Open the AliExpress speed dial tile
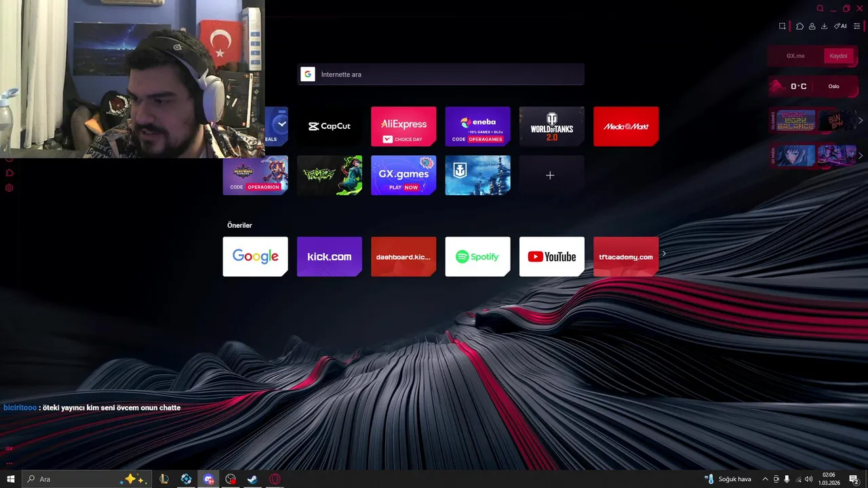 point(403,126)
